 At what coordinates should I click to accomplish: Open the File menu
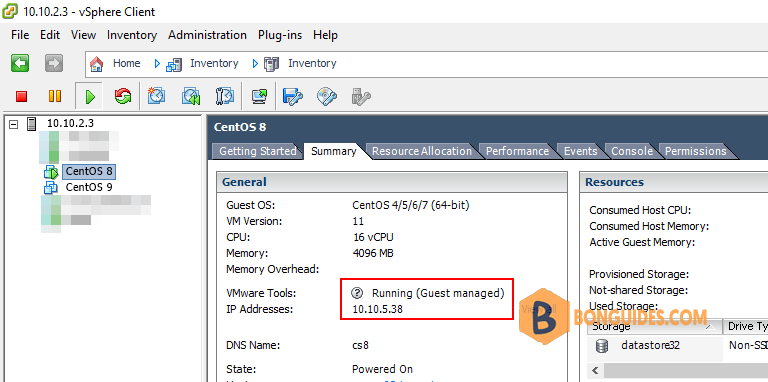(x=20, y=35)
